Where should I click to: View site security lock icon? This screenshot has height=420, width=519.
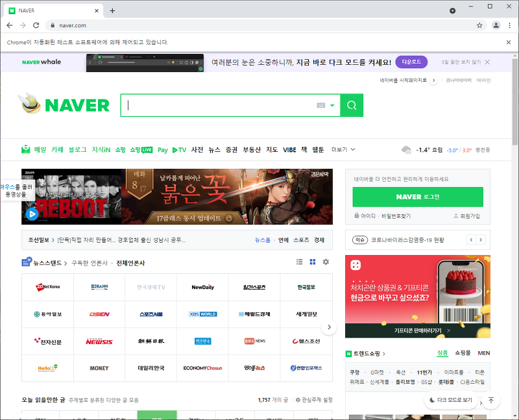(53, 25)
